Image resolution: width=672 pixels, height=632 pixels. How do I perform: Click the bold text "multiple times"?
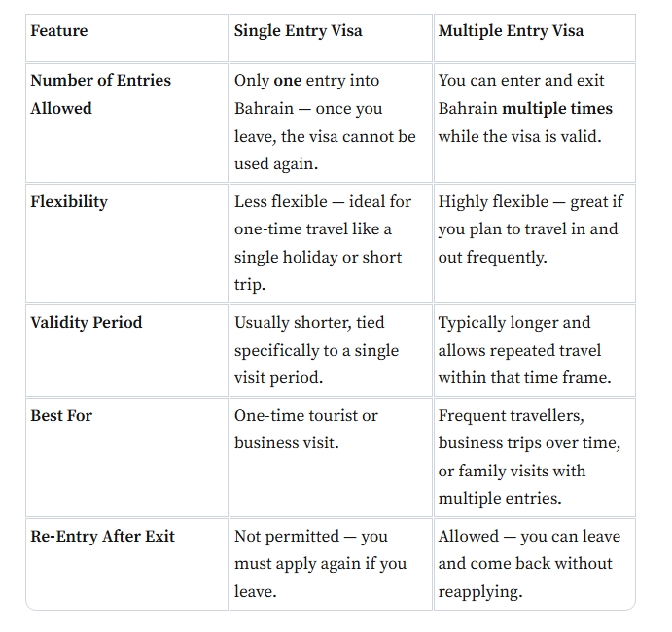point(557,109)
